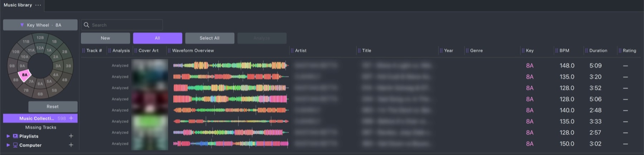
Task: Pick inner key 12A on wheel
Action: 40,48
